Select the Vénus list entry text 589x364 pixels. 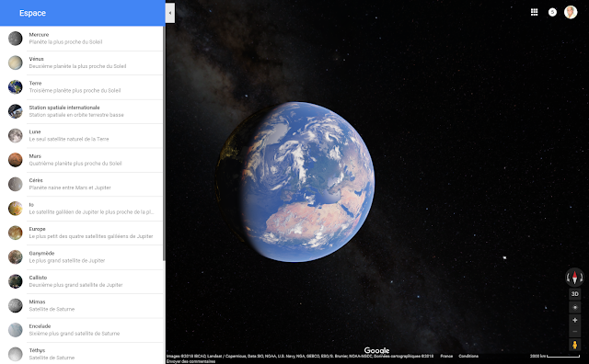point(37,59)
